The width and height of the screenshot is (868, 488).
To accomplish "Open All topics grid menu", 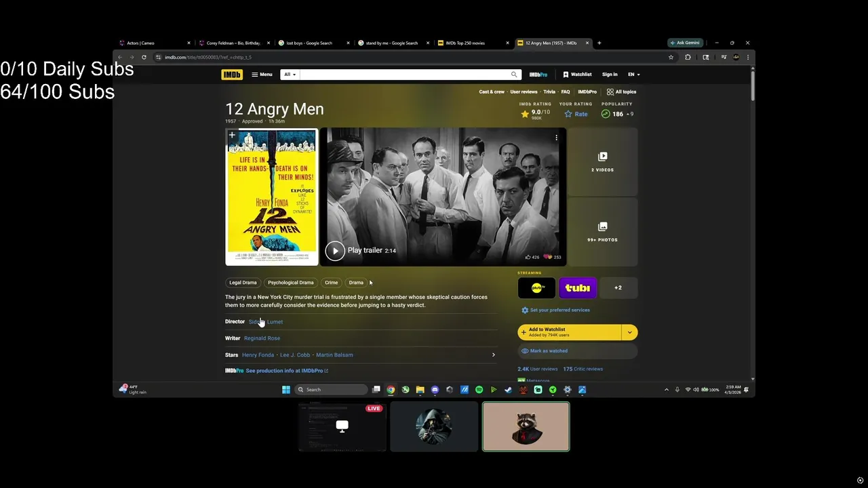I will coord(621,91).
